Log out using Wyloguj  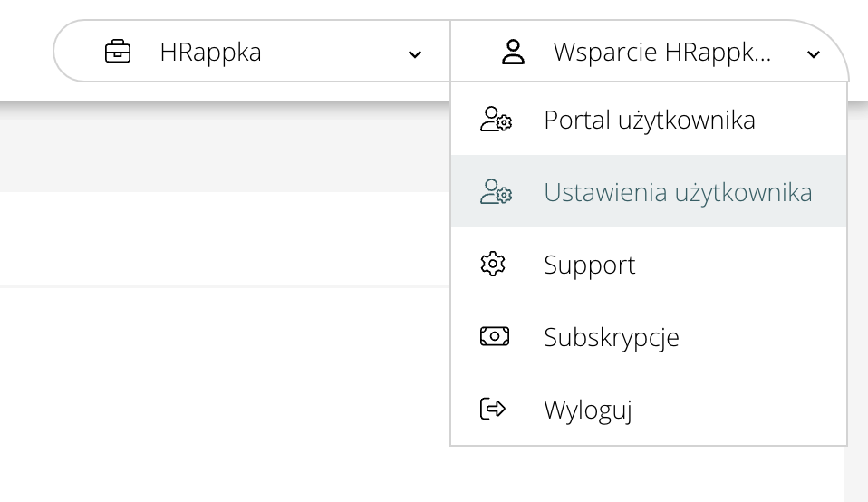(587, 410)
